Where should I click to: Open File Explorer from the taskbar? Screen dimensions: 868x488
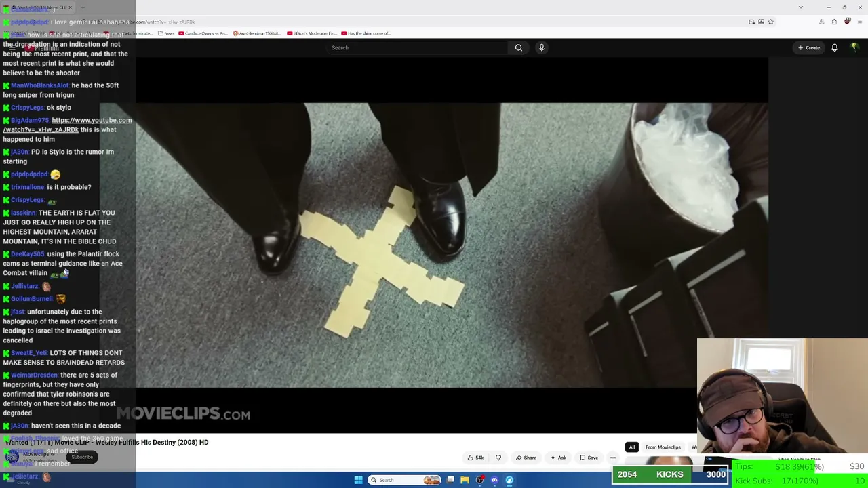[x=465, y=480]
